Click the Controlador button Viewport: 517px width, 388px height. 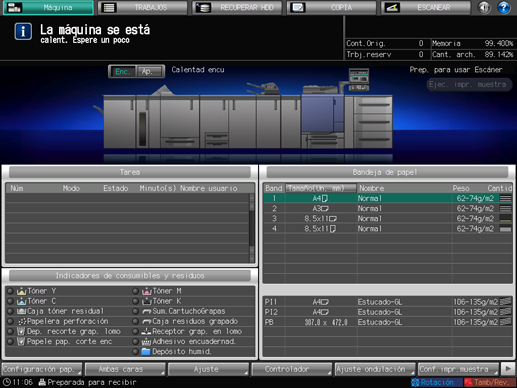[291, 369]
